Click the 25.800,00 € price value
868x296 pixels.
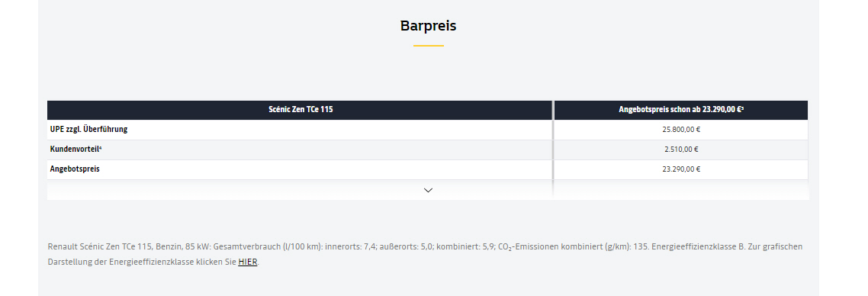681,130
